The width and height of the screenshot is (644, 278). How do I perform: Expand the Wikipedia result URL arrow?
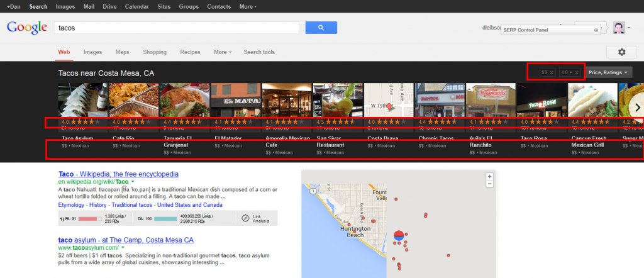tap(142, 182)
